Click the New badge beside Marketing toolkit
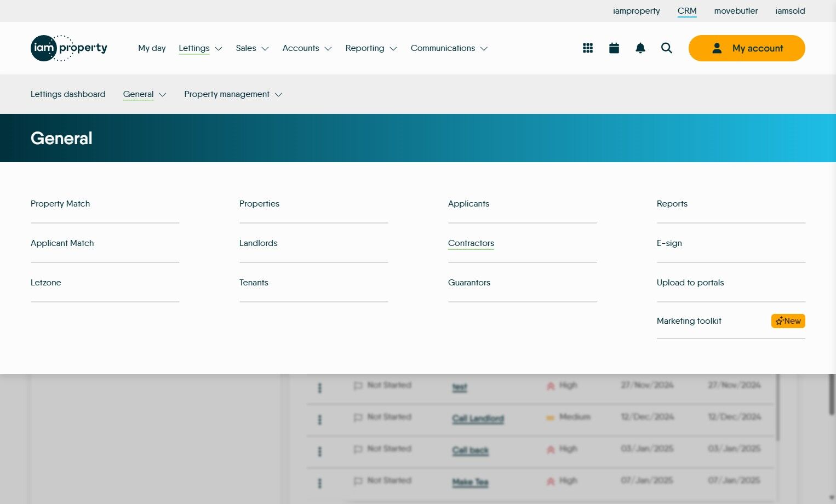 [x=788, y=321]
